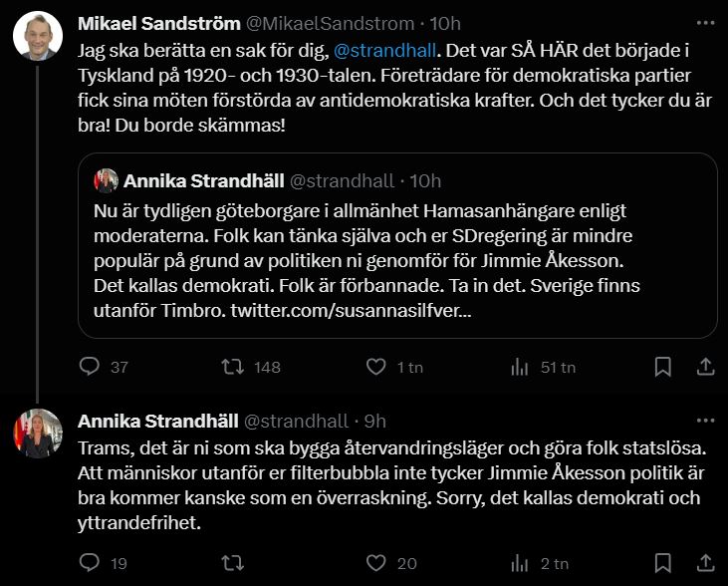Reply to Annika Strandhäll's tweet
Screen dimensions: 728x586
click(x=89, y=563)
